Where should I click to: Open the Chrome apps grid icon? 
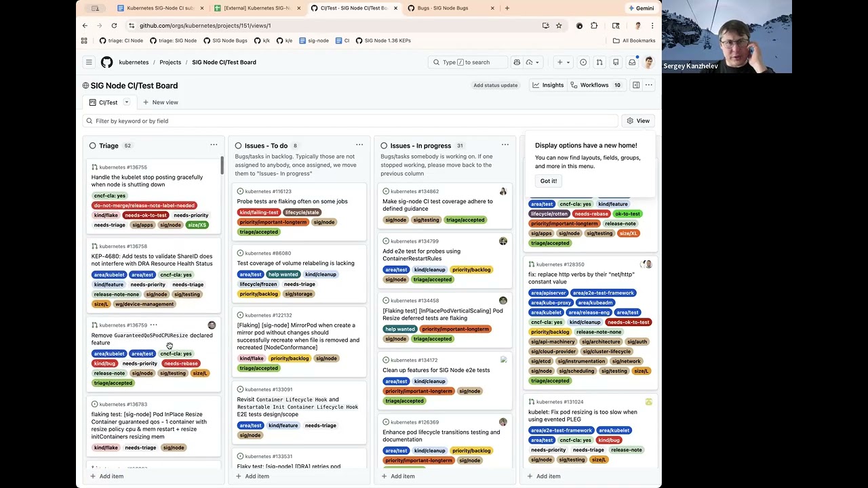84,41
